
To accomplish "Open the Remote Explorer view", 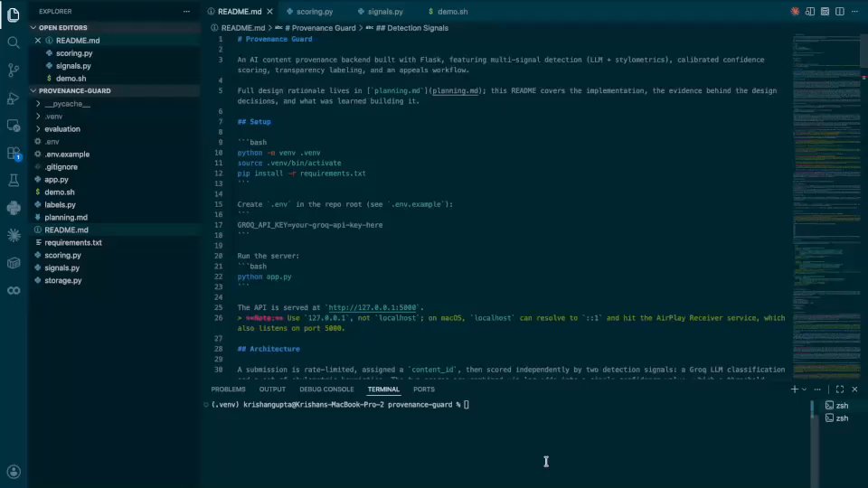I will pos(14,126).
